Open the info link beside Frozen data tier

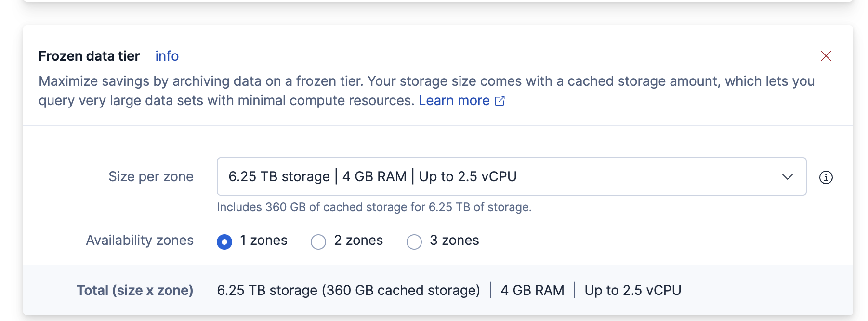pos(167,56)
